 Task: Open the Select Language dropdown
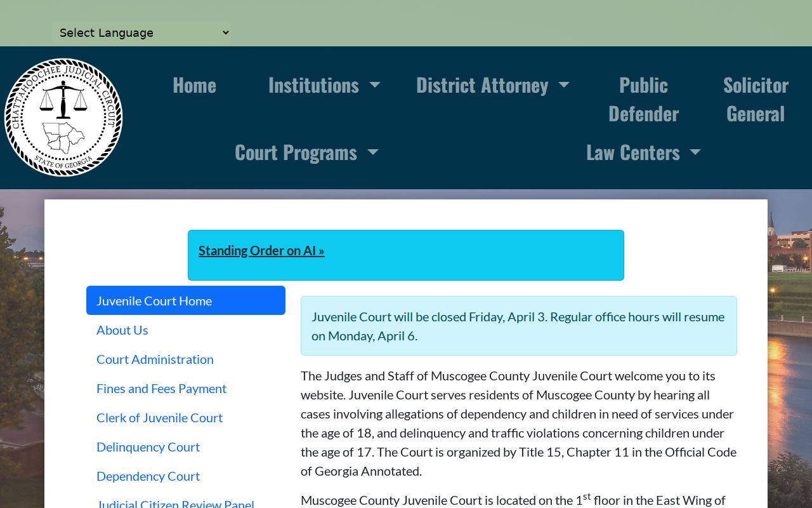[x=143, y=32]
